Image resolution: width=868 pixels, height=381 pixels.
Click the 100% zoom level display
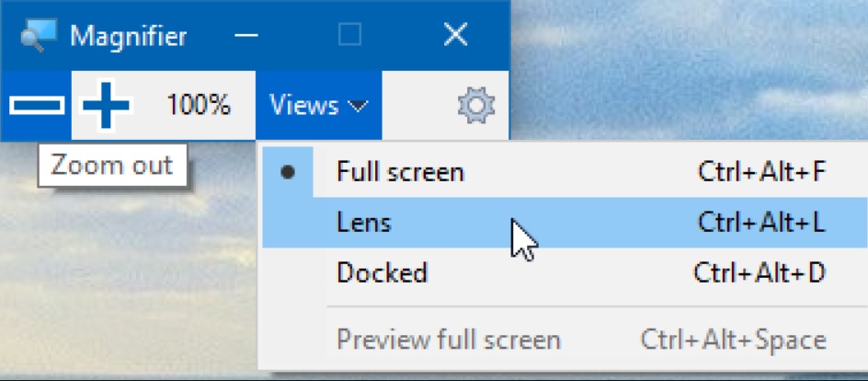pyautogui.click(x=199, y=105)
